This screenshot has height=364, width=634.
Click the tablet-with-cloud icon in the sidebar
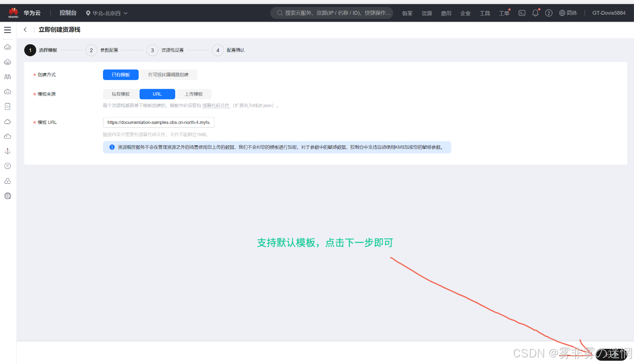(7, 106)
